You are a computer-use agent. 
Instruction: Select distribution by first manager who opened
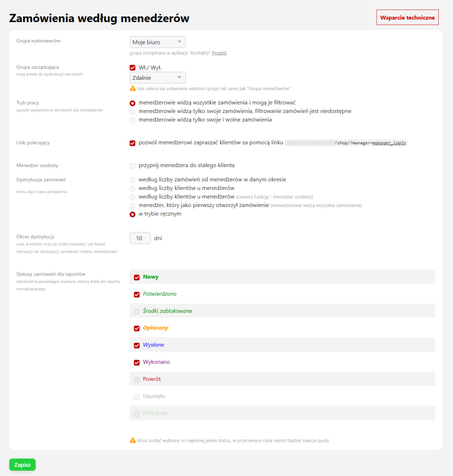click(x=132, y=205)
